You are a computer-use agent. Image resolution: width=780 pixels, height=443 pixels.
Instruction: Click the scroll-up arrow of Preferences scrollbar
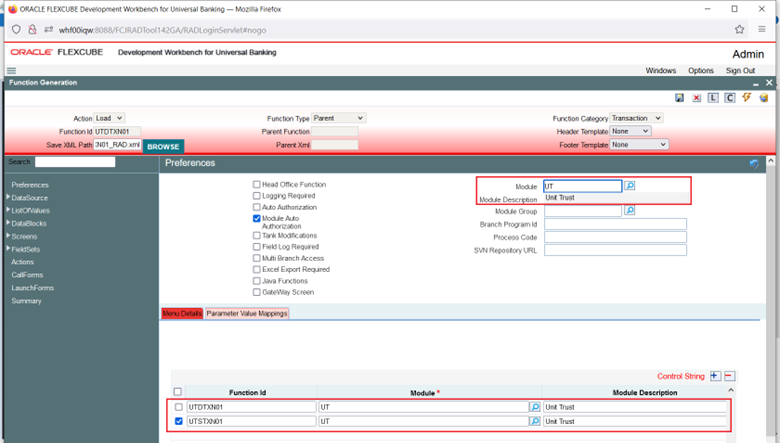pyautogui.click(x=771, y=161)
